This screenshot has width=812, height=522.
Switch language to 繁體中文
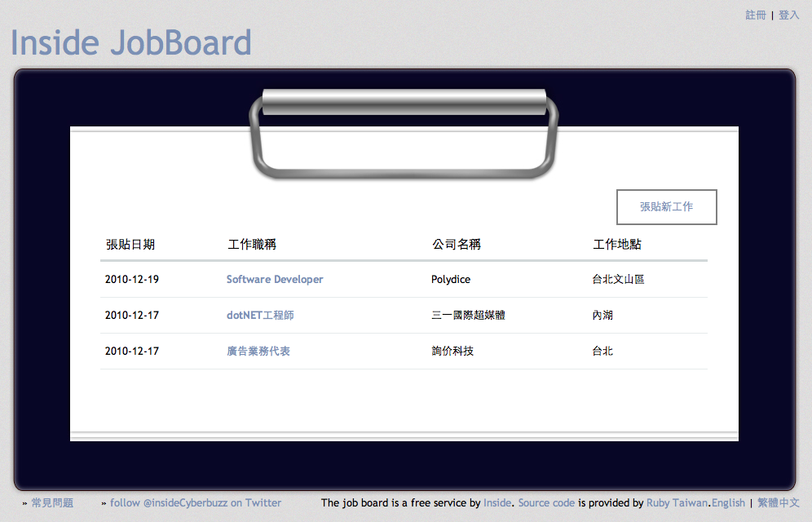click(779, 503)
